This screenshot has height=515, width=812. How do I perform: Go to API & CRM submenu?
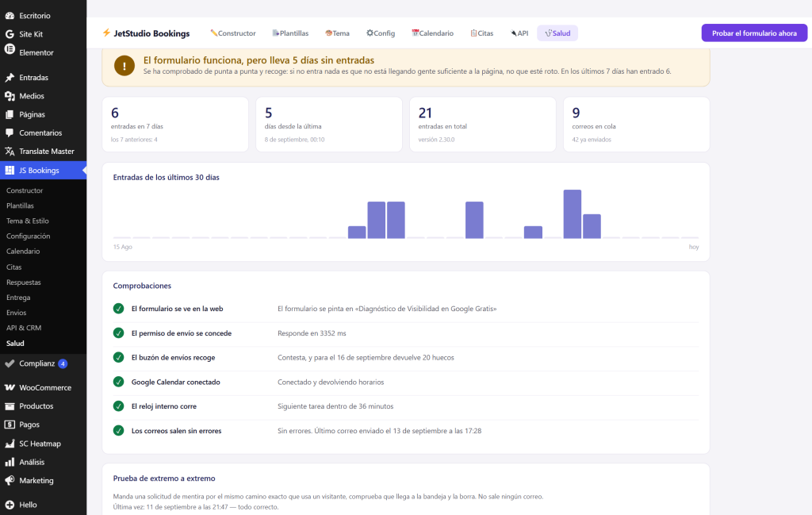pyautogui.click(x=24, y=328)
